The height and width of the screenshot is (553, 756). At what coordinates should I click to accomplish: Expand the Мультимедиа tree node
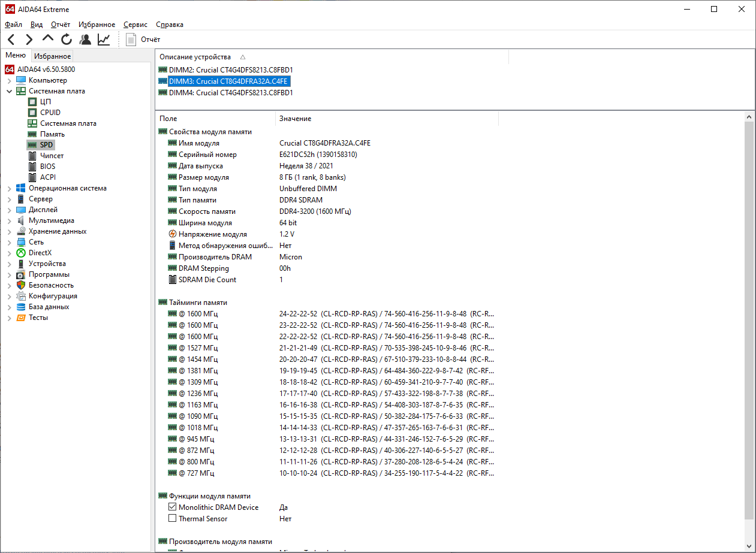pyautogui.click(x=9, y=220)
